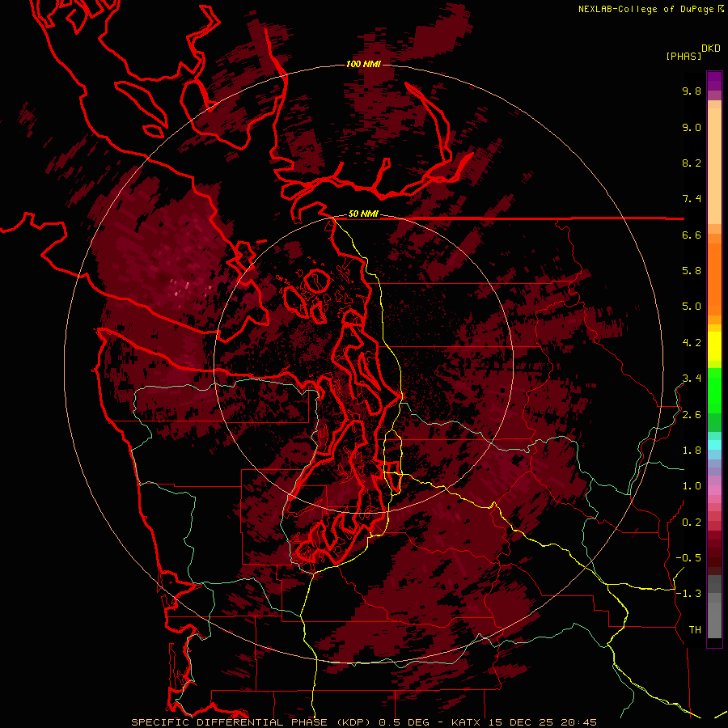Screen dimensions: 728x728
Task: Click the 50 NMI range ring label
Action: (363, 214)
